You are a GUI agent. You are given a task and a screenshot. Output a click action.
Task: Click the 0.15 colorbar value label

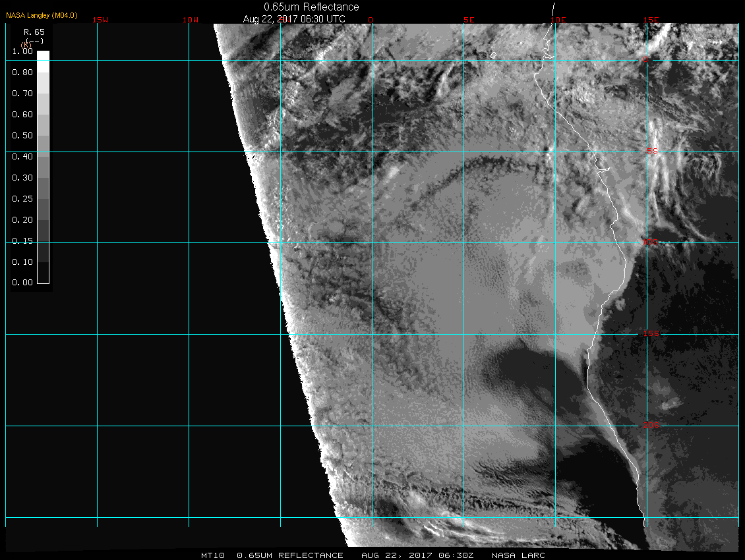point(22,241)
